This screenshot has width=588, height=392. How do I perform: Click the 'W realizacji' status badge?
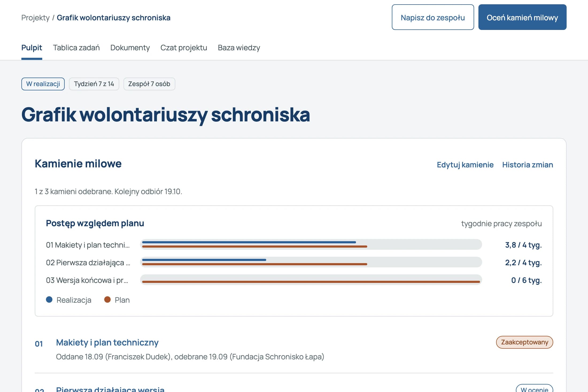click(43, 84)
